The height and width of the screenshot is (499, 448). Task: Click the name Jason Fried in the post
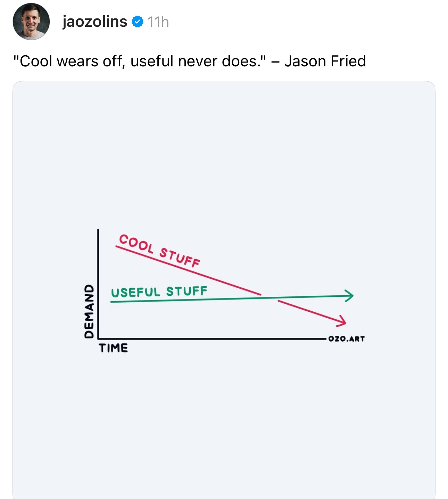point(325,61)
